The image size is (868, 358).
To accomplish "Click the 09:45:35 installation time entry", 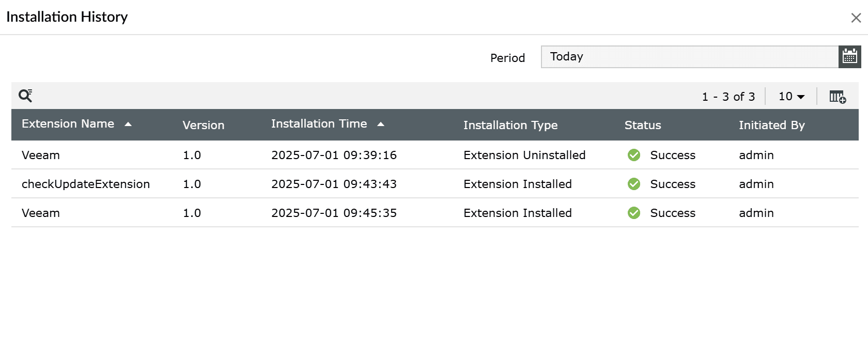I will click(x=334, y=213).
